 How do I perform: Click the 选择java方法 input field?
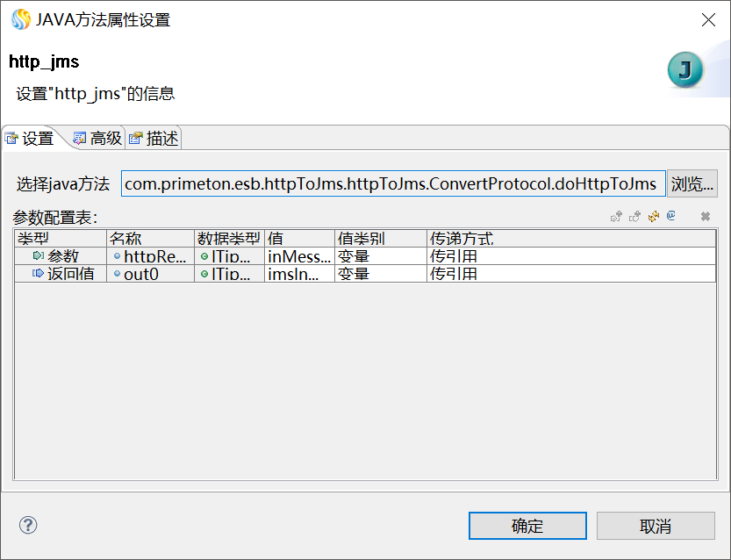(x=393, y=183)
